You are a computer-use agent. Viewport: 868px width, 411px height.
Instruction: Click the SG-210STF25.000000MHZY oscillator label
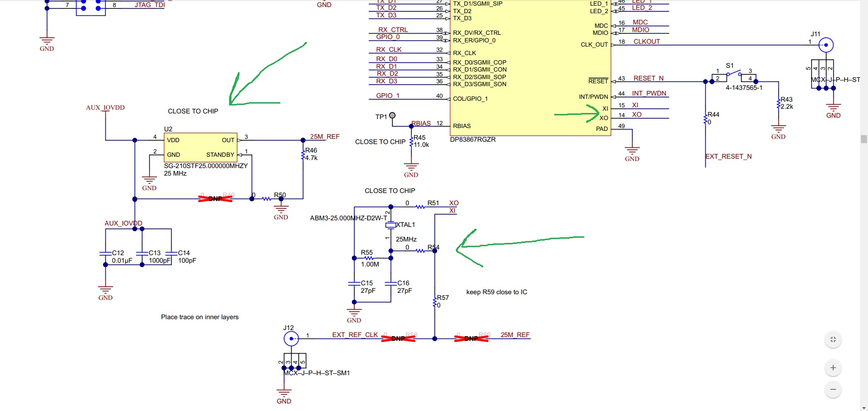[206, 166]
